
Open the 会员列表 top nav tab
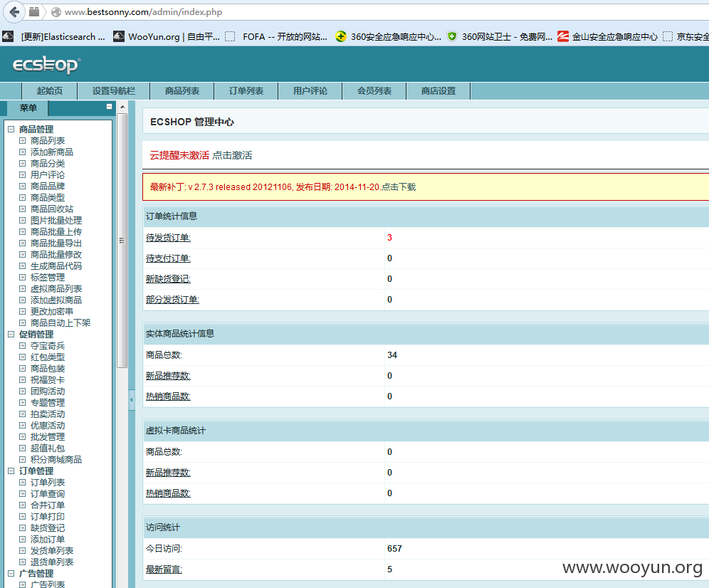point(374,91)
